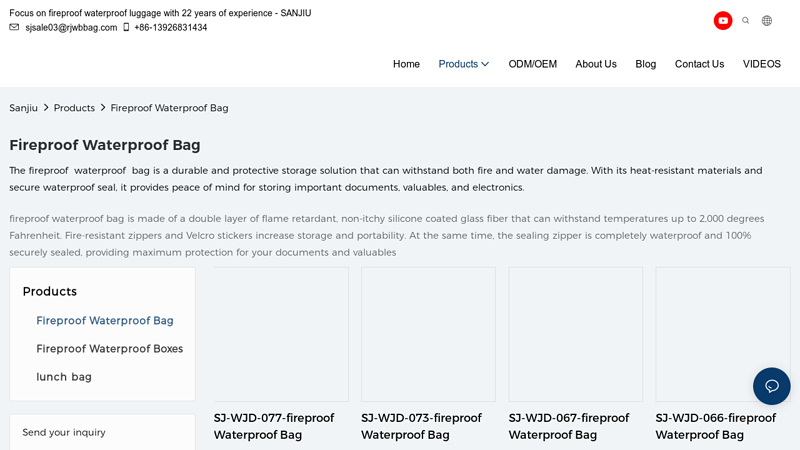The image size is (800, 450).
Task: Open the About Us page
Action: pyautogui.click(x=595, y=64)
